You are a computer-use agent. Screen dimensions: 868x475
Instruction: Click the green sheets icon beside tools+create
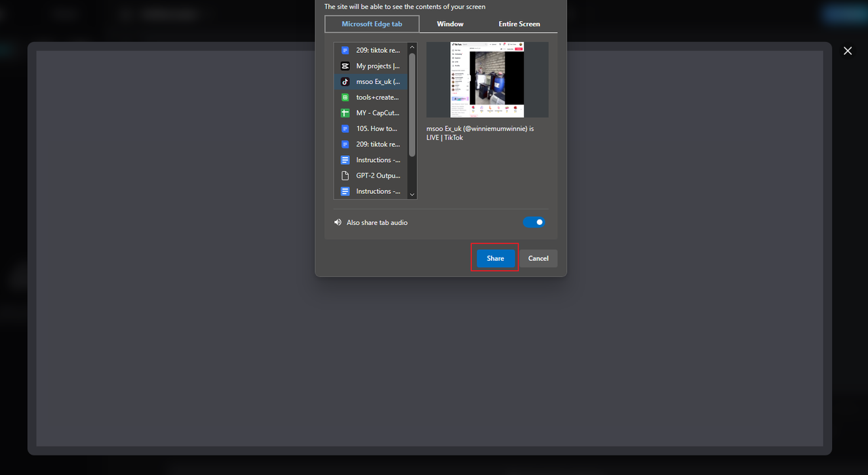tap(344, 97)
